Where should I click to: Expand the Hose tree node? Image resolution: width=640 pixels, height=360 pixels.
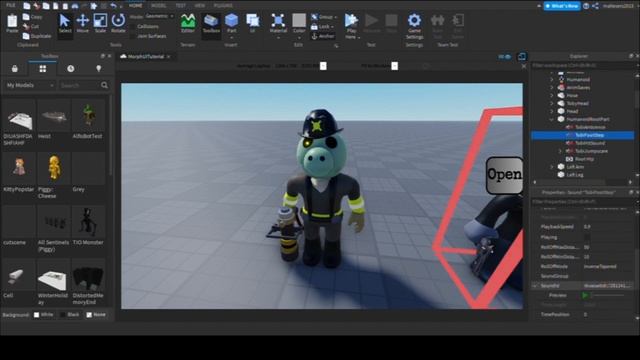(552, 96)
